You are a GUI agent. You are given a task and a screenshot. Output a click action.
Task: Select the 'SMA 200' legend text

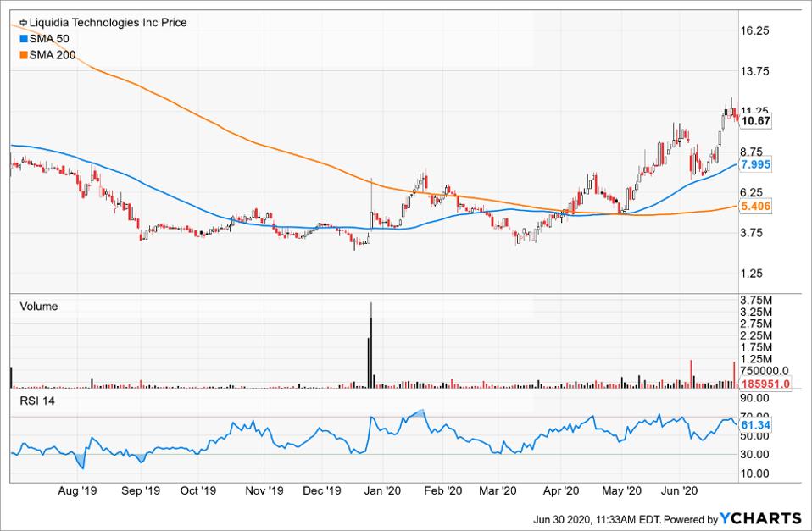pos(52,55)
